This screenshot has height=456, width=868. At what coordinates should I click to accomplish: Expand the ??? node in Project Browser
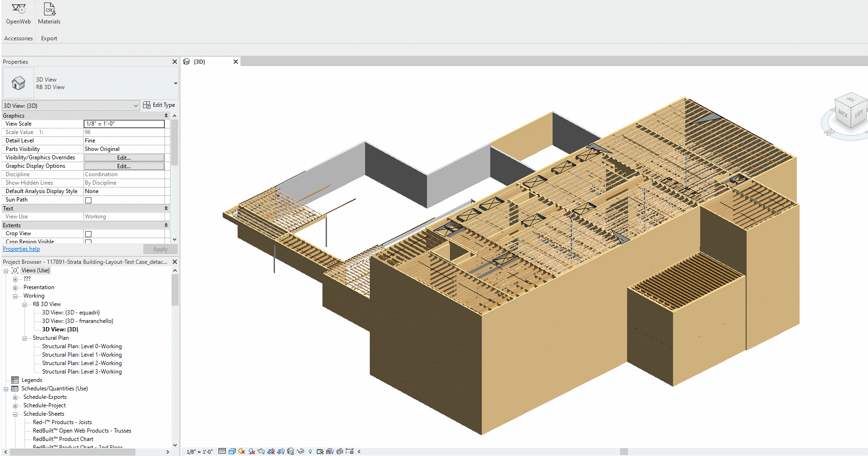15,279
